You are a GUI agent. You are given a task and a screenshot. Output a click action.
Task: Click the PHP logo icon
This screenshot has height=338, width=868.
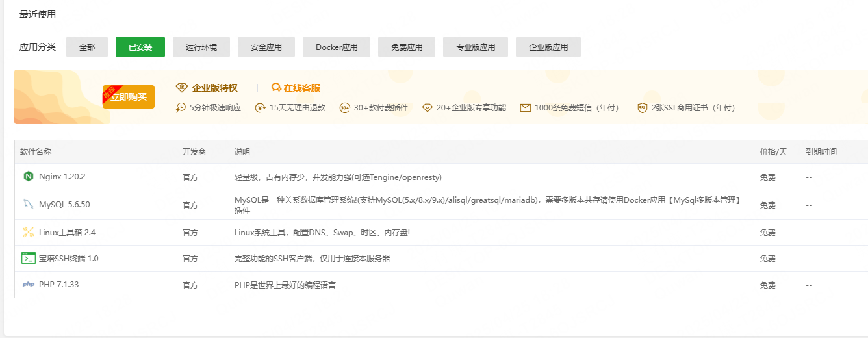(x=28, y=285)
